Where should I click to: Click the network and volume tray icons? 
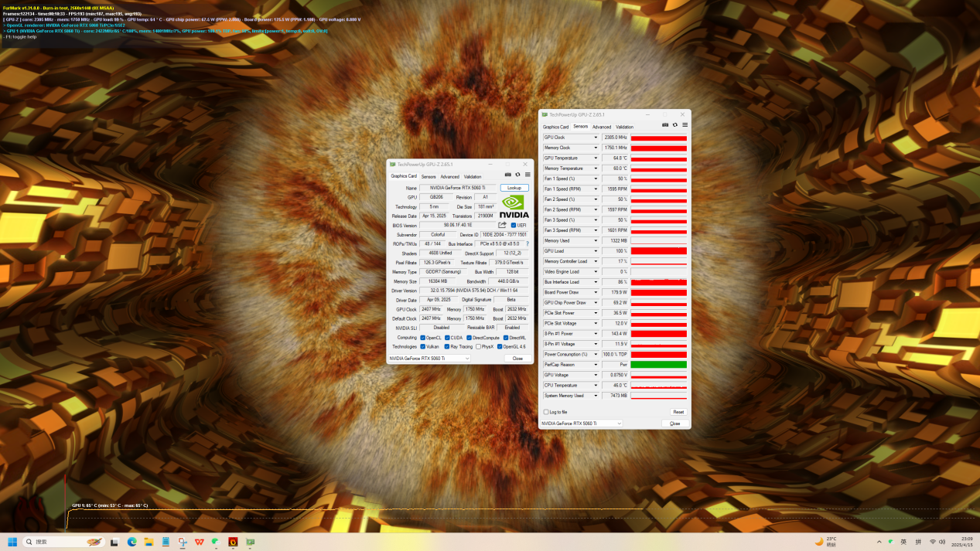point(937,542)
